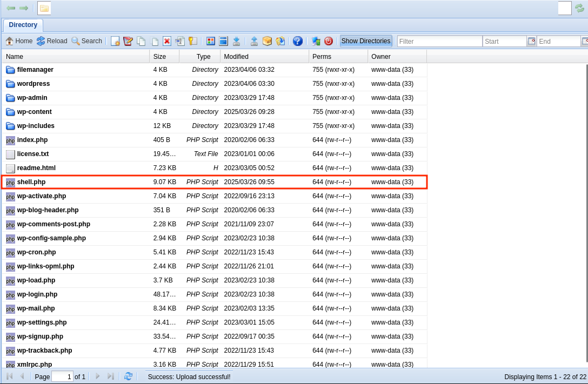Click the green forward arrow at the top
The width and height of the screenshot is (588, 384).
[x=24, y=8]
